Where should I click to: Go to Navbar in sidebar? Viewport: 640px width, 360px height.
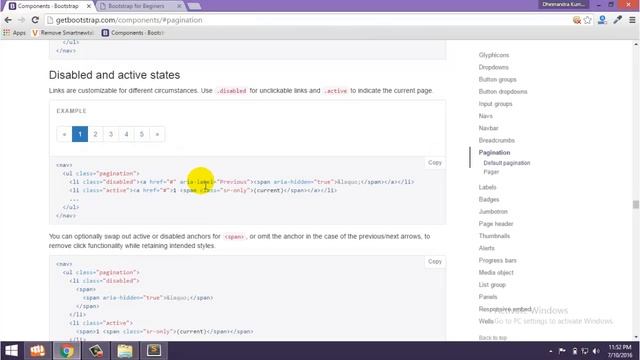coord(489,128)
